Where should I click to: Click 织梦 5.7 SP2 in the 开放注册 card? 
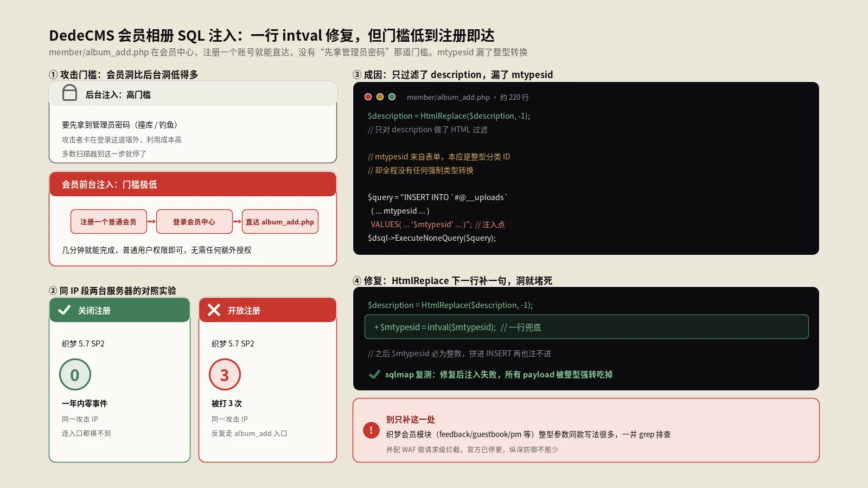click(x=233, y=344)
